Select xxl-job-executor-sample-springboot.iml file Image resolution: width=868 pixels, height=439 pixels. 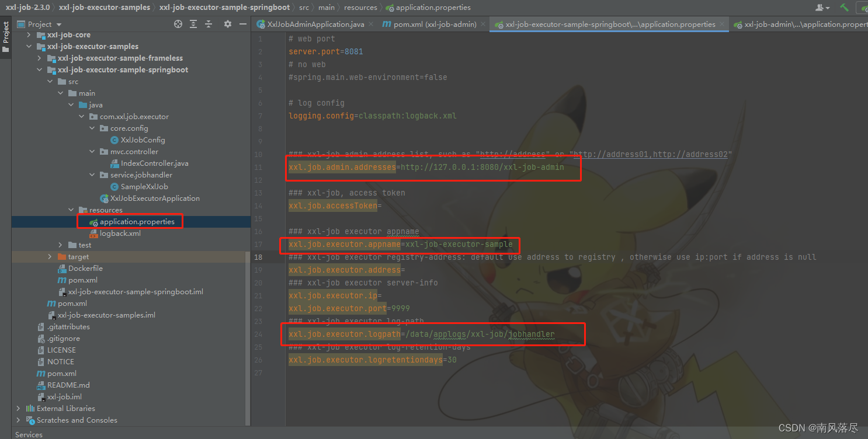[x=136, y=292]
